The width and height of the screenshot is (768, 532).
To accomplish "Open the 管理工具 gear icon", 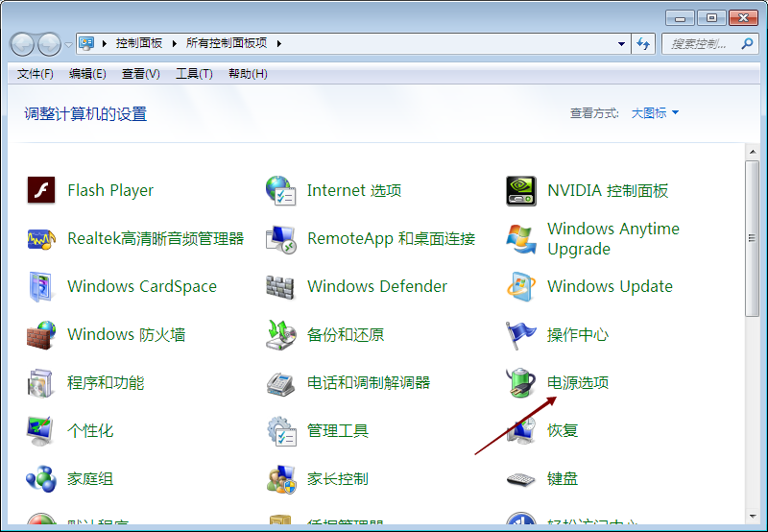I will point(281,431).
